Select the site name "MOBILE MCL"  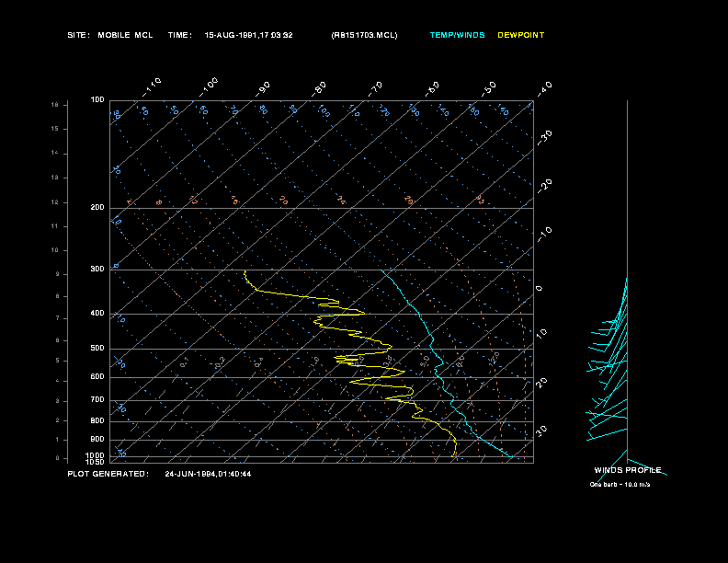(125, 35)
